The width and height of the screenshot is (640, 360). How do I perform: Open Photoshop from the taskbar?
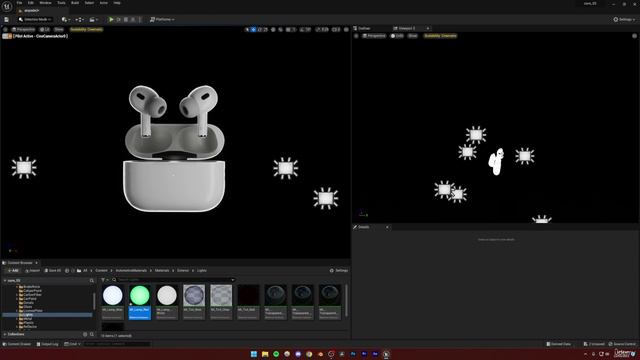pyautogui.click(x=353, y=354)
